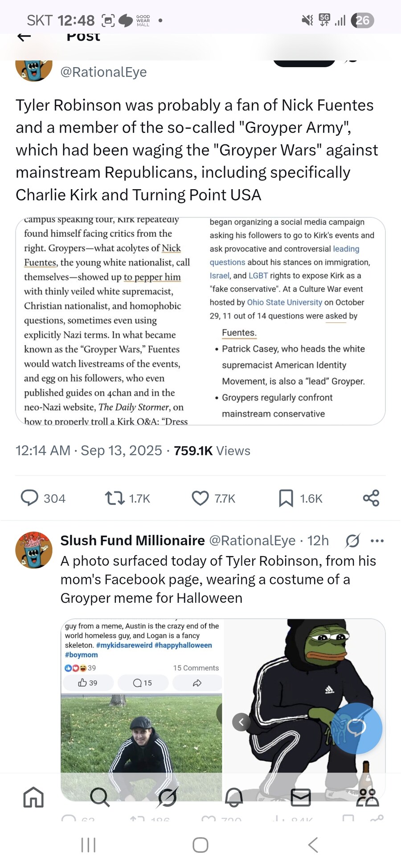Open Messages envelope in bottom bar

(301, 797)
